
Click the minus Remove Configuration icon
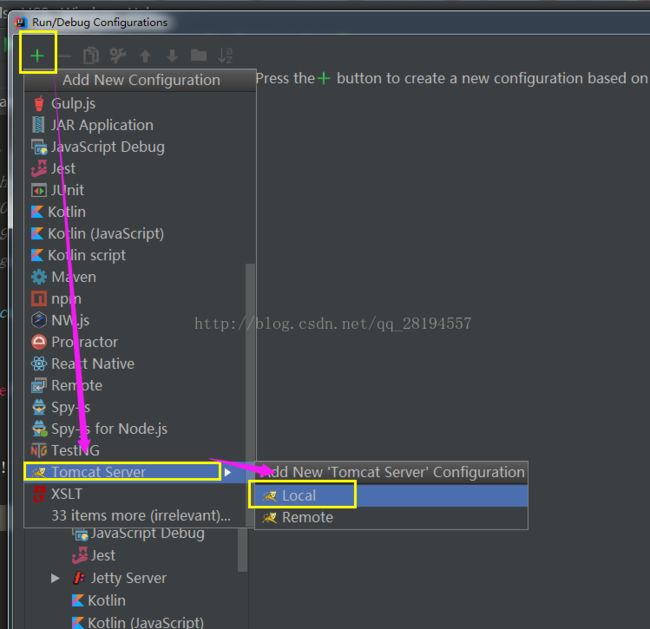coord(65,56)
